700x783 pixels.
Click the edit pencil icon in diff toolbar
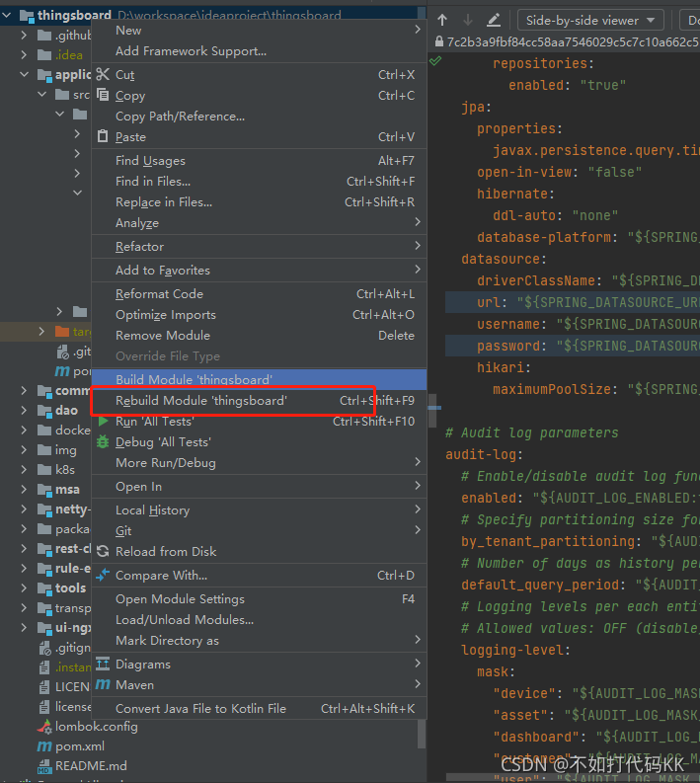[494, 20]
